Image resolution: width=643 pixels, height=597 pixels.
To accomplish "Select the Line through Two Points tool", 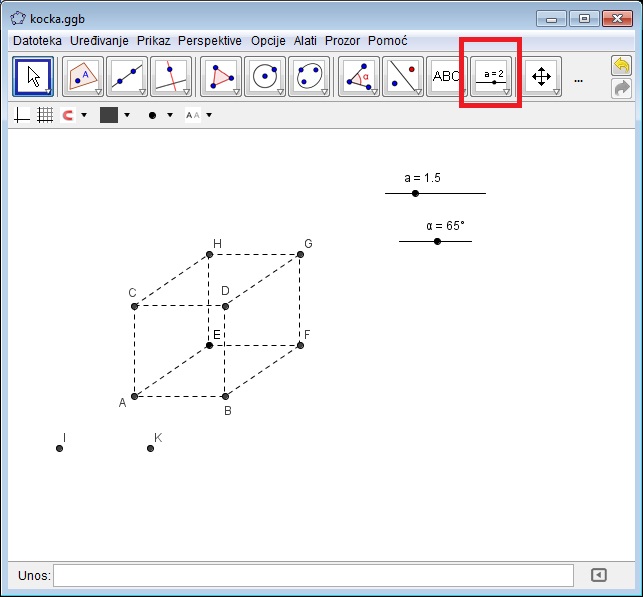I will (127, 77).
